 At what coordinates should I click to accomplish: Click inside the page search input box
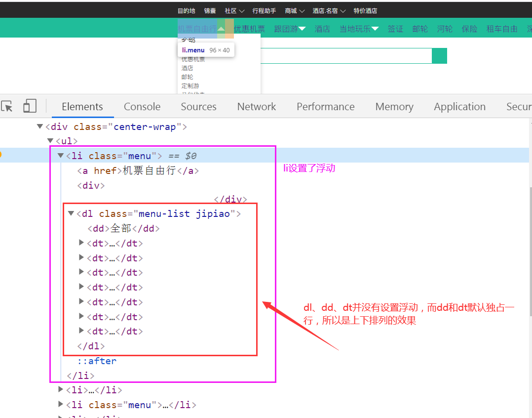coord(346,56)
